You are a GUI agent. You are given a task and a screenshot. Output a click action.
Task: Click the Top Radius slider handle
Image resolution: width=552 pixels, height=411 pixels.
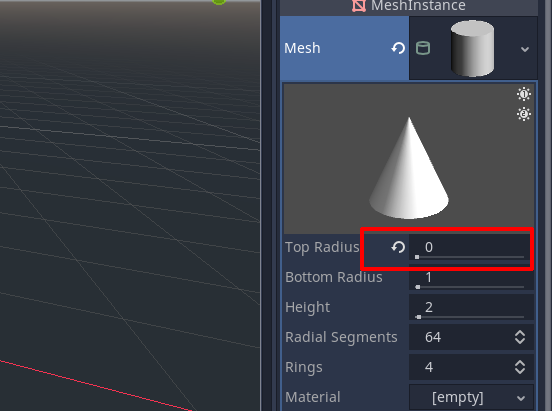[417, 257]
